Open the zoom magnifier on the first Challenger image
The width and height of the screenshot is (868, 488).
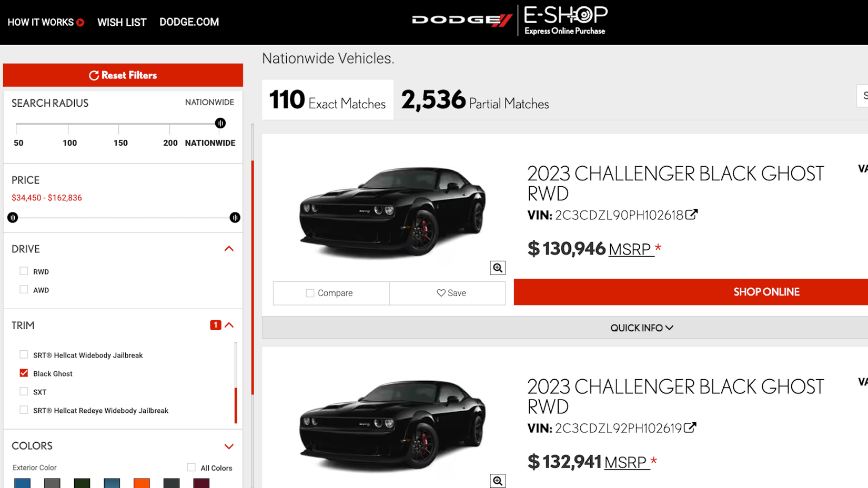click(x=497, y=268)
